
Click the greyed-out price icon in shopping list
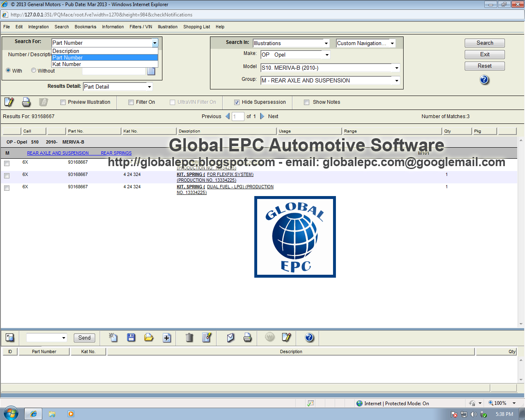click(x=269, y=337)
